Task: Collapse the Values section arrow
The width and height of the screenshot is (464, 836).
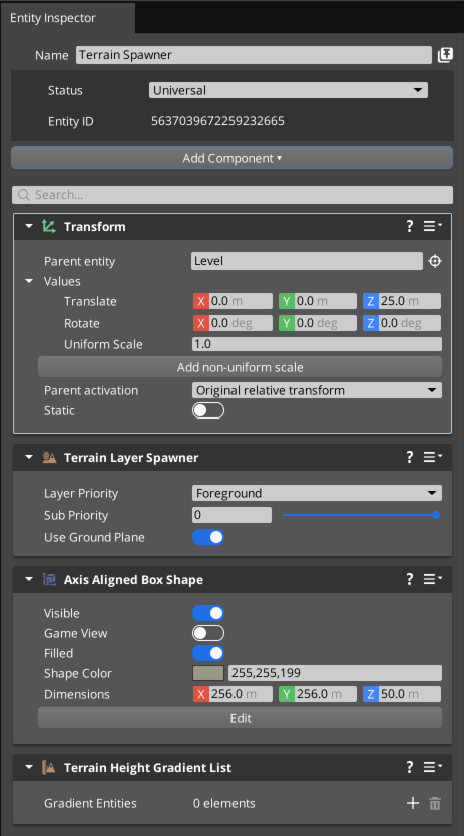Action: click(29, 281)
